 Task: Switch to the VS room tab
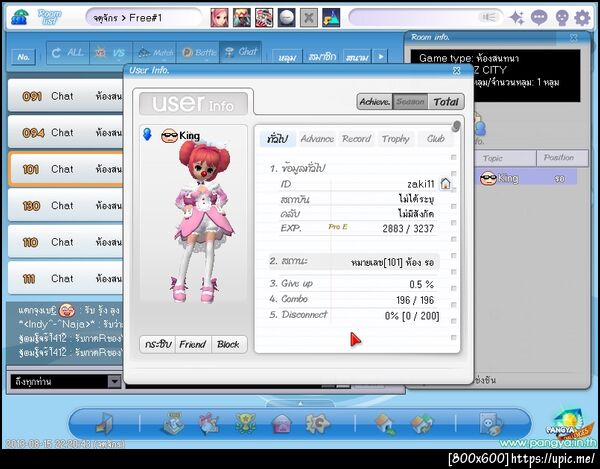(x=111, y=52)
